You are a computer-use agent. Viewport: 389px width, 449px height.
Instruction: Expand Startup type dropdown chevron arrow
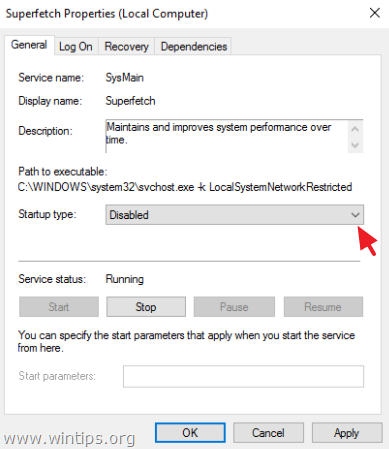coord(355,215)
